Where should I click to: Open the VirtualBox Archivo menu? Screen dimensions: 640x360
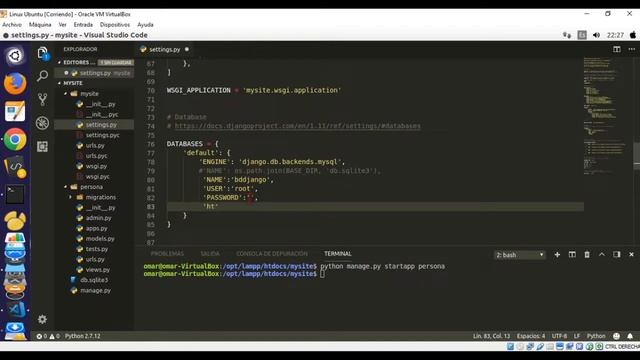(x=12, y=25)
